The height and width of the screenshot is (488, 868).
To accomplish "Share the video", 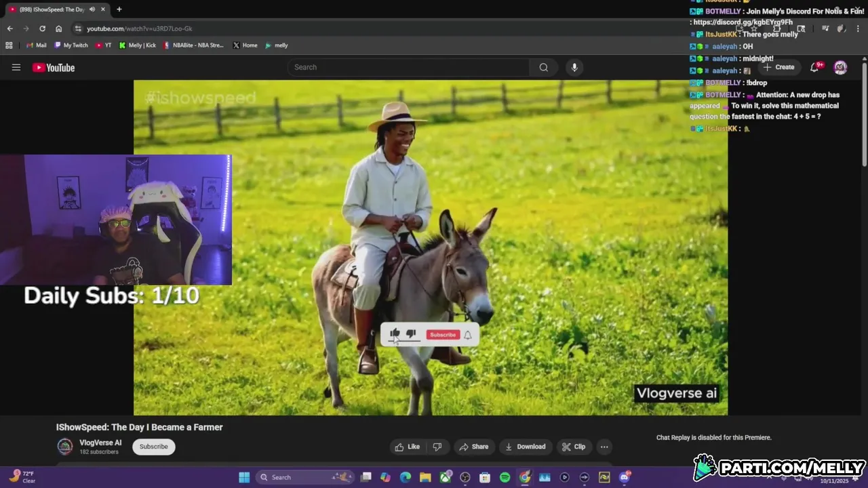I will click(473, 447).
